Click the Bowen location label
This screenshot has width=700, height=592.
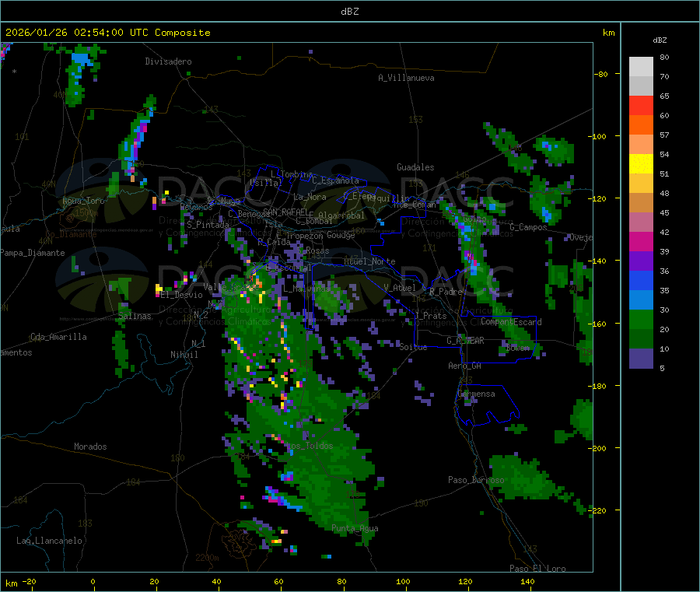tap(518, 347)
